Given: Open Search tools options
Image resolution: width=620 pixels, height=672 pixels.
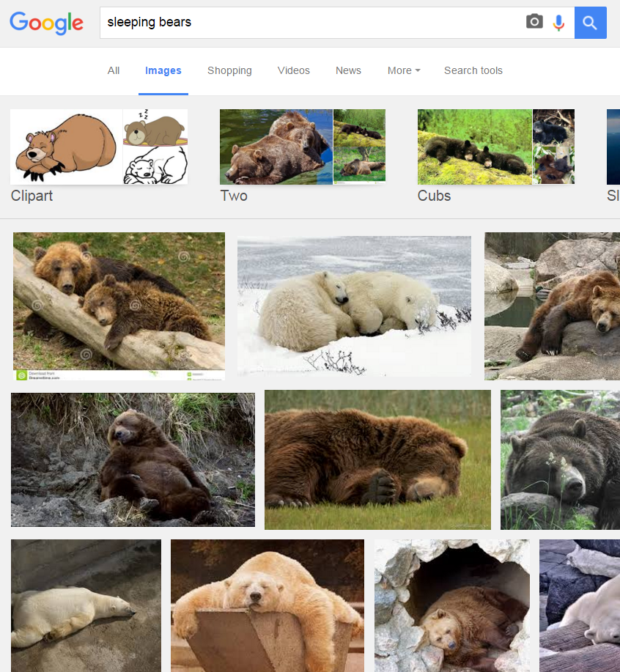Looking at the screenshot, I should [473, 70].
